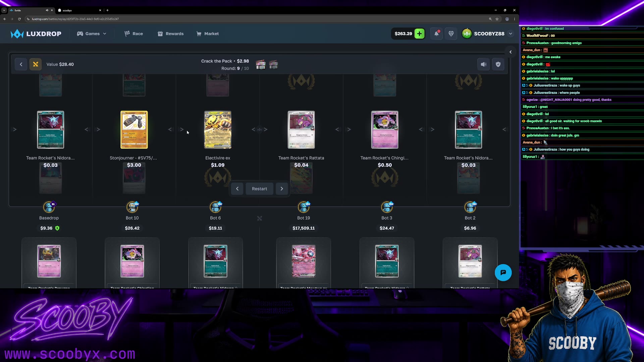This screenshot has width=644, height=362.
Task: Click the Bot 3 total $24.47
Action: point(387,228)
